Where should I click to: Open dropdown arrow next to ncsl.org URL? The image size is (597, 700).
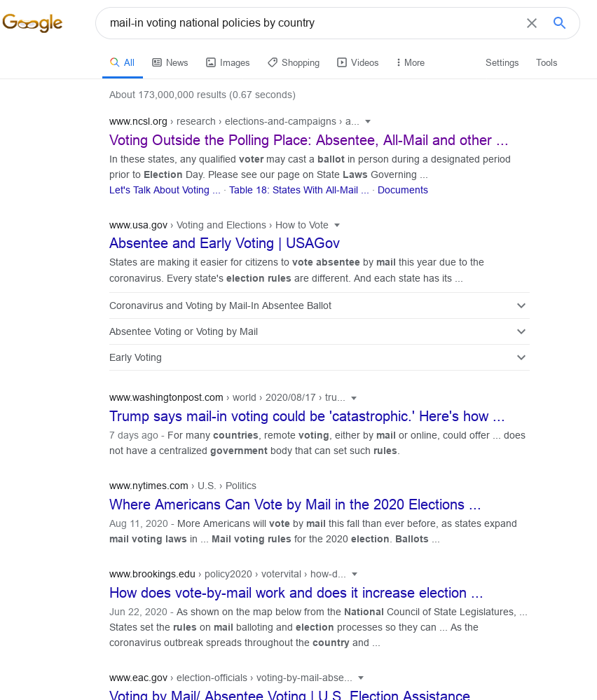pyautogui.click(x=368, y=122)
